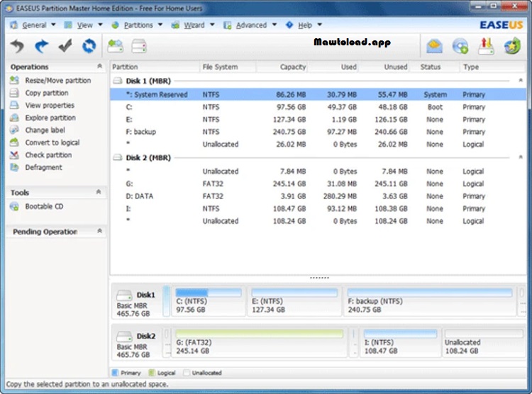
Task: Click the Primary legend color swatch
Action: [x=115, y=373]
